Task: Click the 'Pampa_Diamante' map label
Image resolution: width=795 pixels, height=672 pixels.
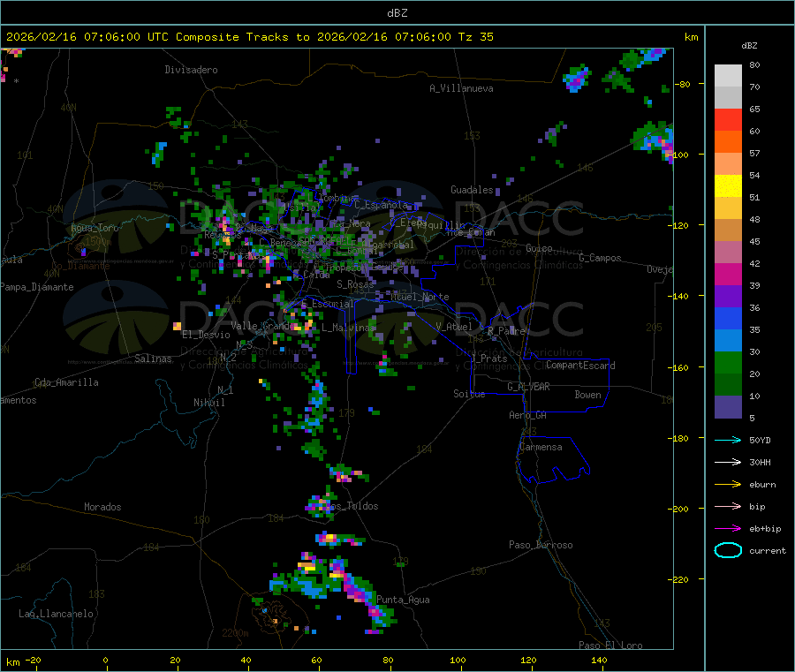Action: pyautogui.click(x=37, y=287)
